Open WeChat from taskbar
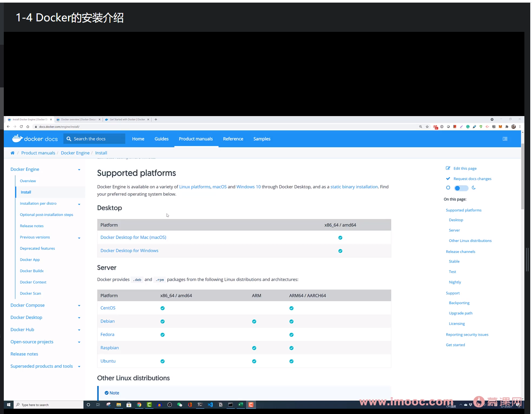This screenshot has width=532, height=414. click(180, 405)
